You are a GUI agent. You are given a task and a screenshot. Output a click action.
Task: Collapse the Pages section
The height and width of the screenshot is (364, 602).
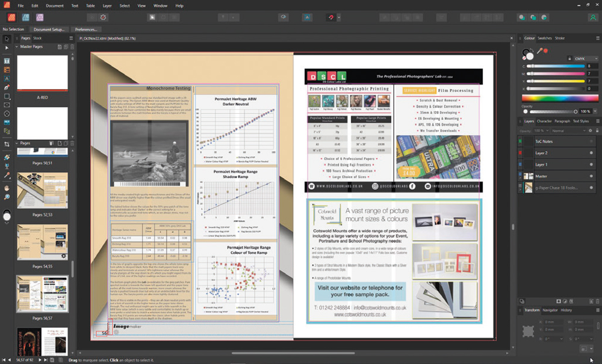[16, 143]
